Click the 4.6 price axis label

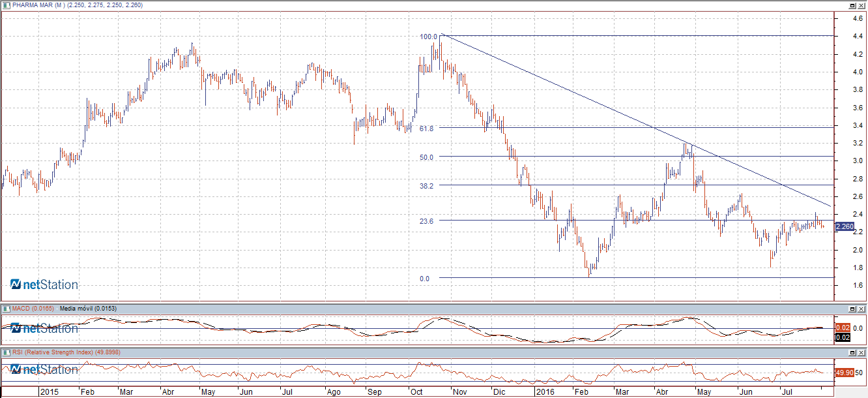click(x=858, y=18)
